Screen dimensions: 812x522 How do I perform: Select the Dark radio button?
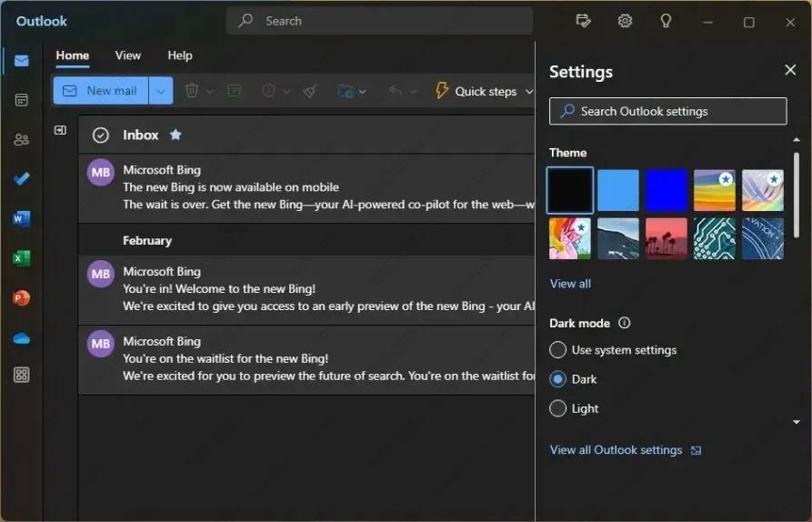557,379
